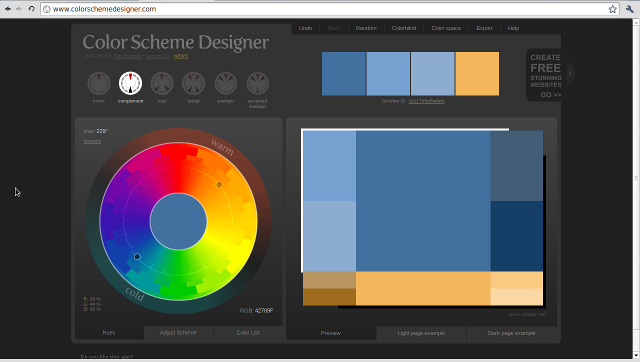Click the orange complement palette swatch

click(x=477, y=74)
